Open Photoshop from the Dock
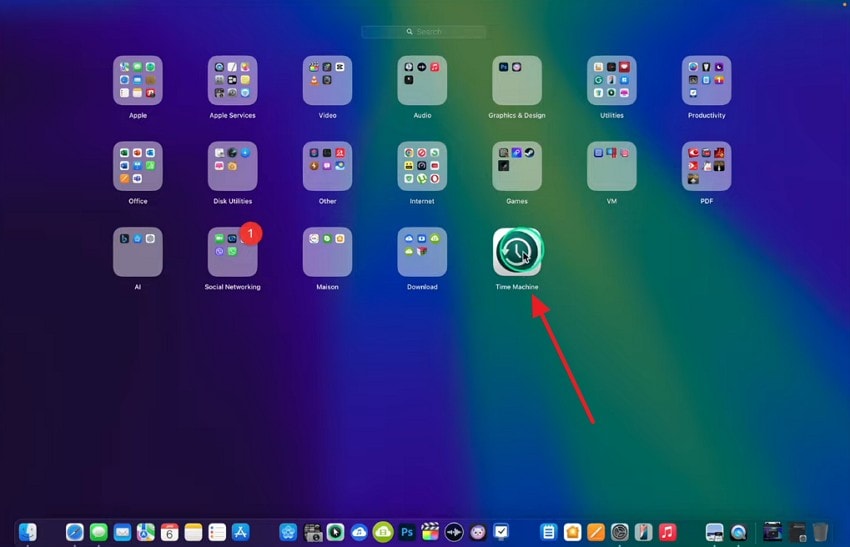850x547 pixels. click(x=407, y=532)
